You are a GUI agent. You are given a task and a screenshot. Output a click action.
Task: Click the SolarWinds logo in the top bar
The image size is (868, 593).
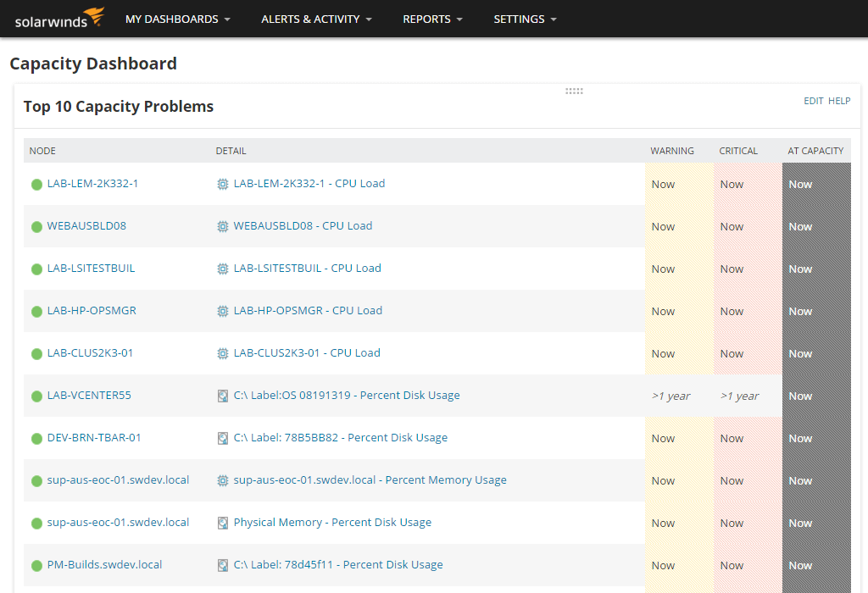point(58,19)
